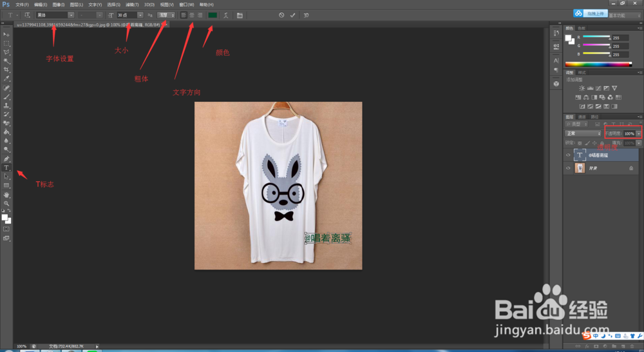Click the green text color swatch
644x352 pixels.
(213, 15)
